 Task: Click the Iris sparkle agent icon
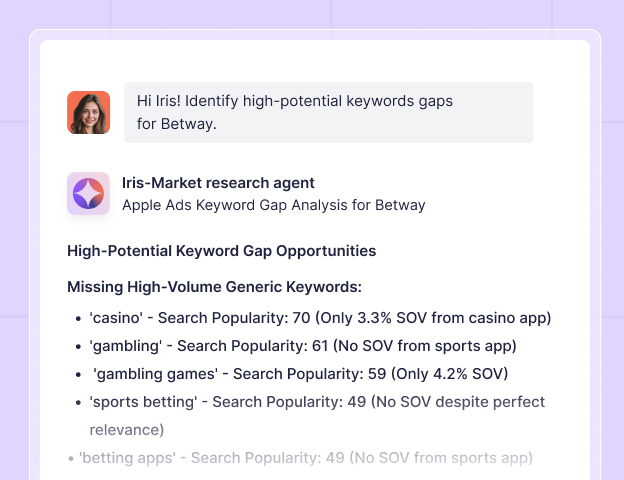88,193
